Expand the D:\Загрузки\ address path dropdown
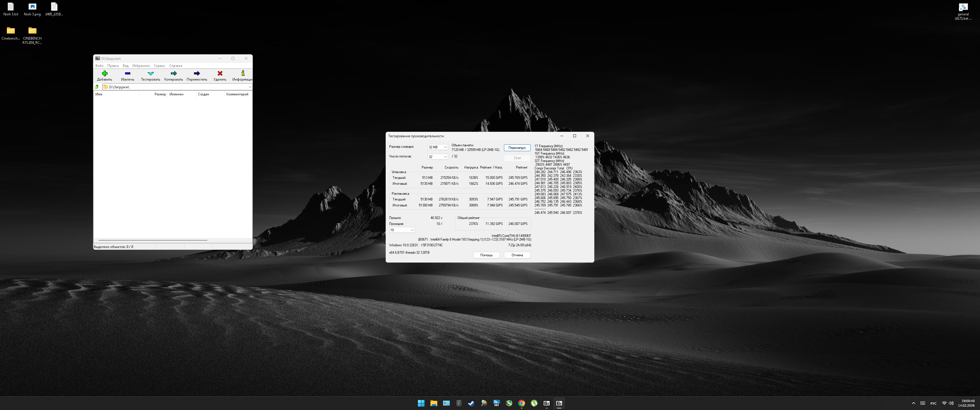This screenshot has height=410, width=980. tap(250, 87)
